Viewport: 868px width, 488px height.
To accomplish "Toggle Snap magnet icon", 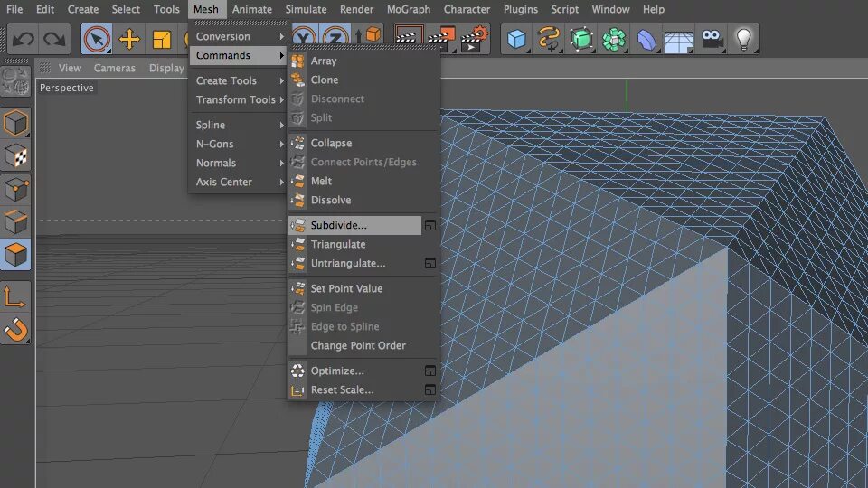I will point(15,331).
